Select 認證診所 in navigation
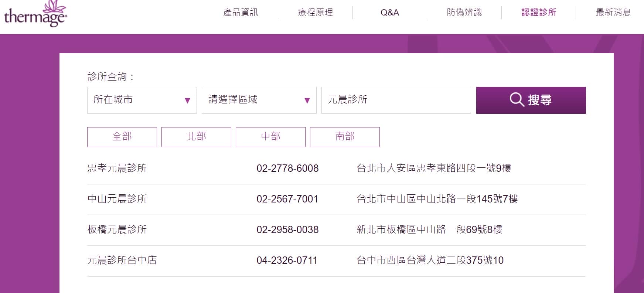The width and height of the screenshot is (644, 293). pos(539,12)
